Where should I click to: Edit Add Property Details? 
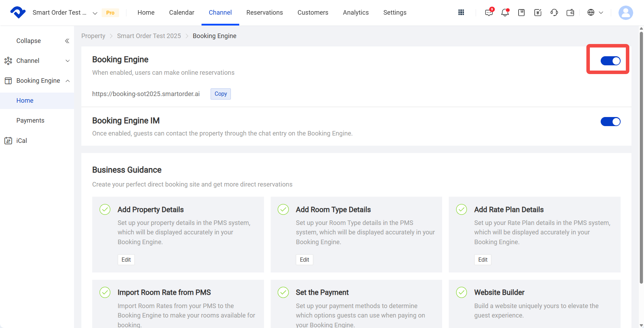(x=126, y=260)
